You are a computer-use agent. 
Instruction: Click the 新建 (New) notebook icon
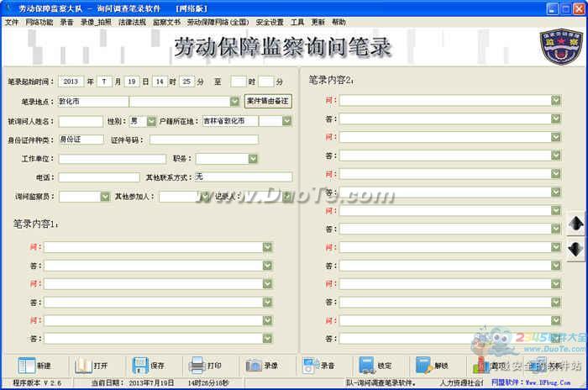(27, 366)
